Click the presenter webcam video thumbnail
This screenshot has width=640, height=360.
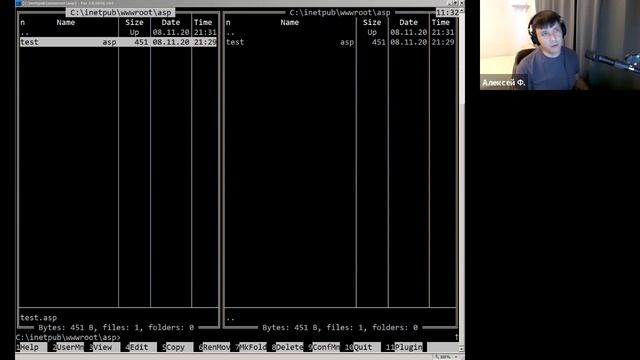[x=560, y=45]
